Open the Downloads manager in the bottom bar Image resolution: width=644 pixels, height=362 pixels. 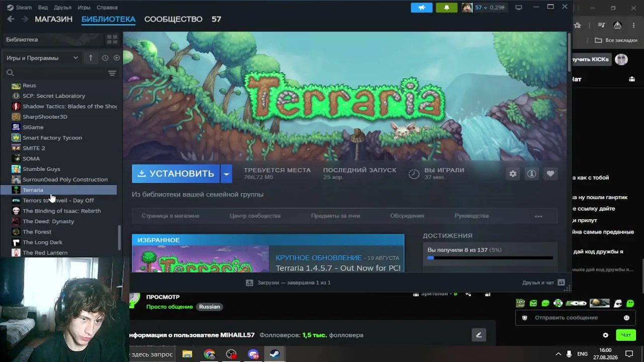click(288, 283)
